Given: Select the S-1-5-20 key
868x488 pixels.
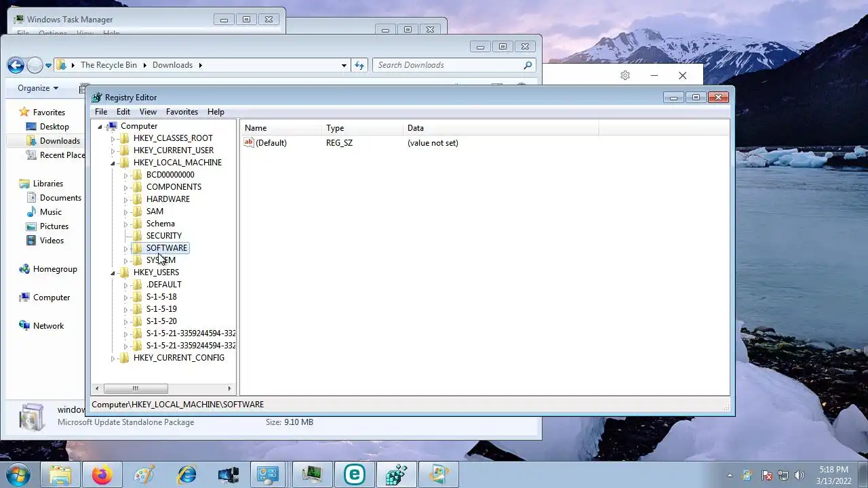Looking at the screenshot, I should coord(161,321).
